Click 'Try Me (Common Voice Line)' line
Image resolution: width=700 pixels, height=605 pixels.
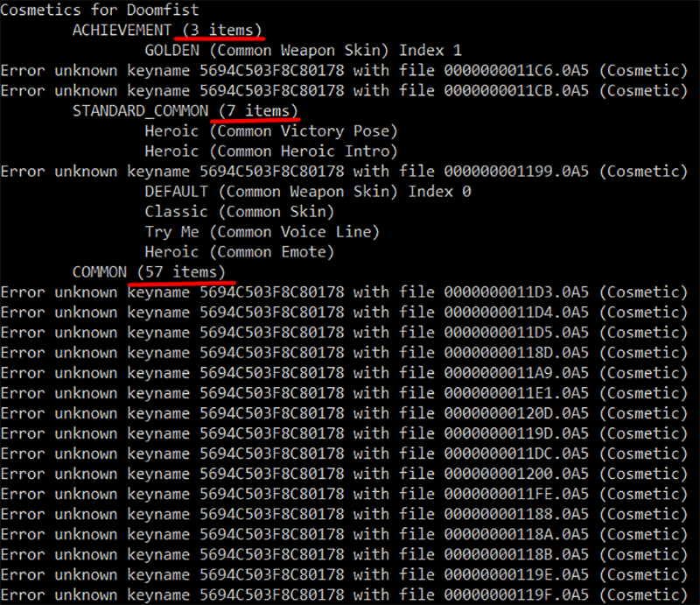(x=262, y=232)
